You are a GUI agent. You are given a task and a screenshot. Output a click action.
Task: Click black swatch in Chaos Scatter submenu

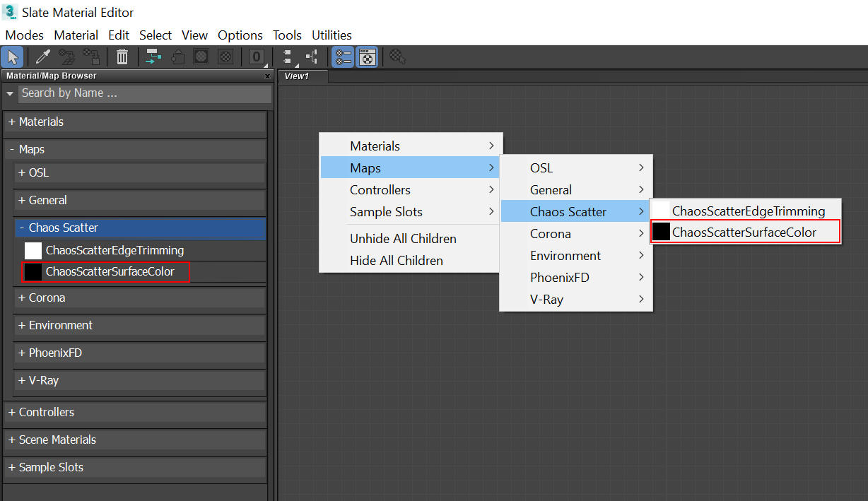point(661,232)
